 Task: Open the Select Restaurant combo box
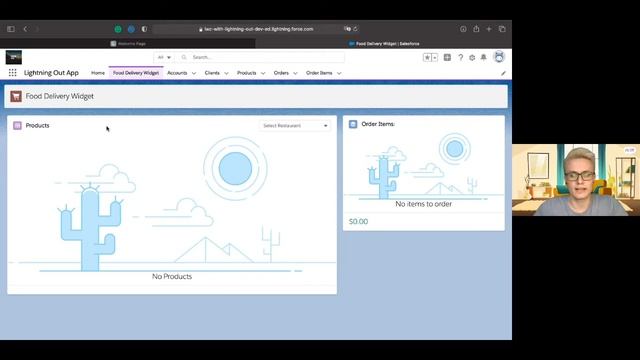point(295,126)
